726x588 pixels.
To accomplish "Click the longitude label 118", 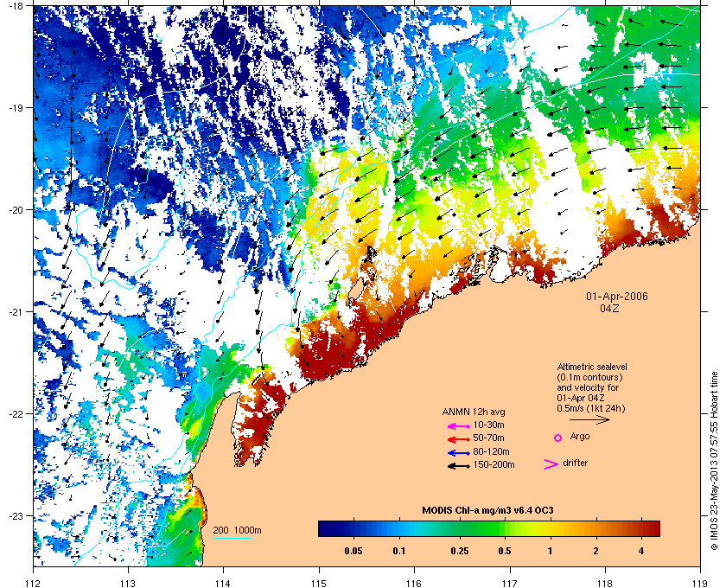I will click(605, 583).
